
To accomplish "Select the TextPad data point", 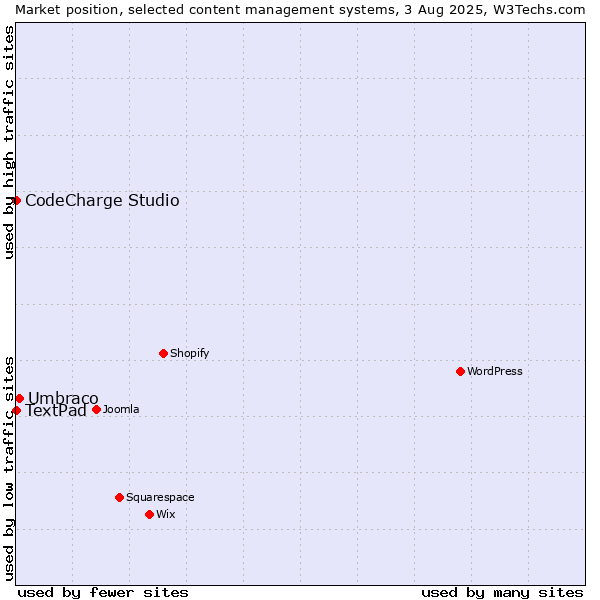I will click(16, 410).
